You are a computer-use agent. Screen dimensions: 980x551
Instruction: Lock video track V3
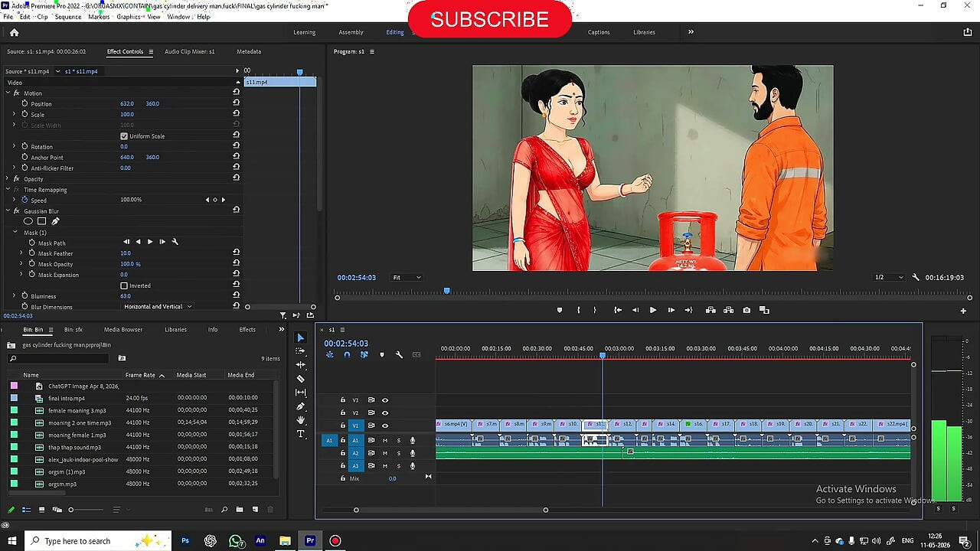[343, 400]
